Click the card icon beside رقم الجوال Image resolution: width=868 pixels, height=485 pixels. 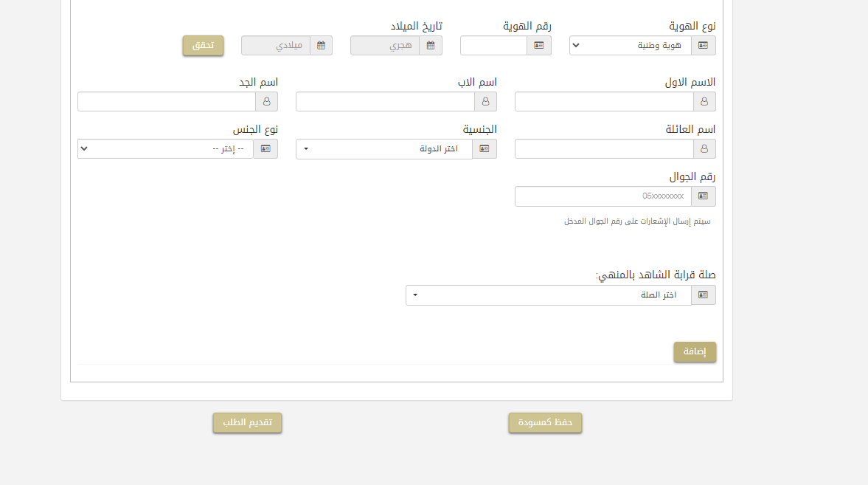click(x=704, y=196)
